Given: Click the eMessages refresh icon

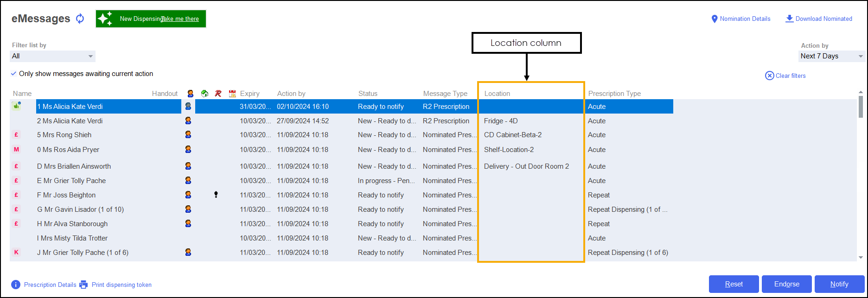Looking at the screenshot, I should point(80,19).
